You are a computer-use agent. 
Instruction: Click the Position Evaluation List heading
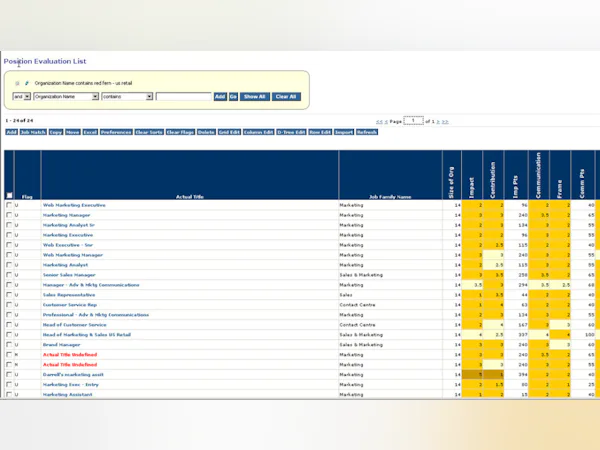45,61
